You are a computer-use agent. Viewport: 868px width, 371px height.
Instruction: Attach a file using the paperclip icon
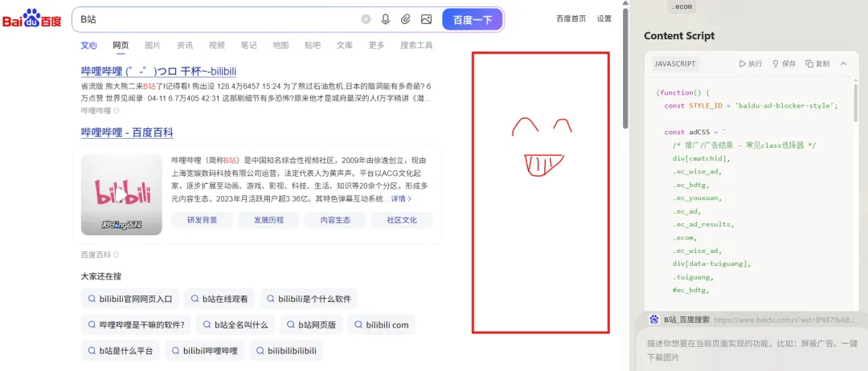pos(406,19)
